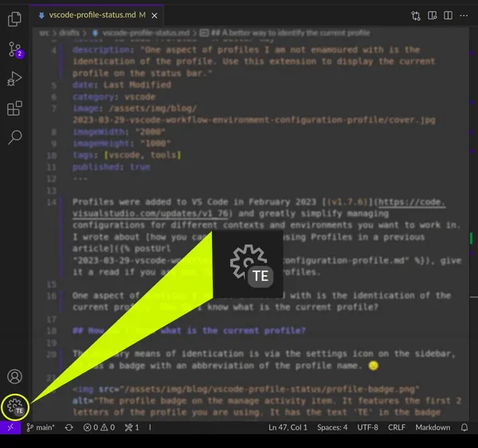Change language mode from Markdown
This screenshot has width=478, height=448.
(434, 428)
